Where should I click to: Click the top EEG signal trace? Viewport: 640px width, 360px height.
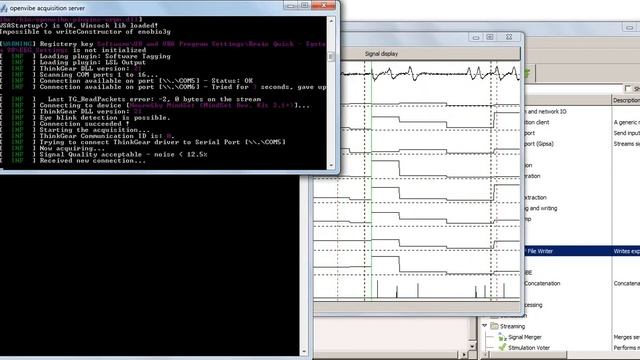tap(431, 74)
